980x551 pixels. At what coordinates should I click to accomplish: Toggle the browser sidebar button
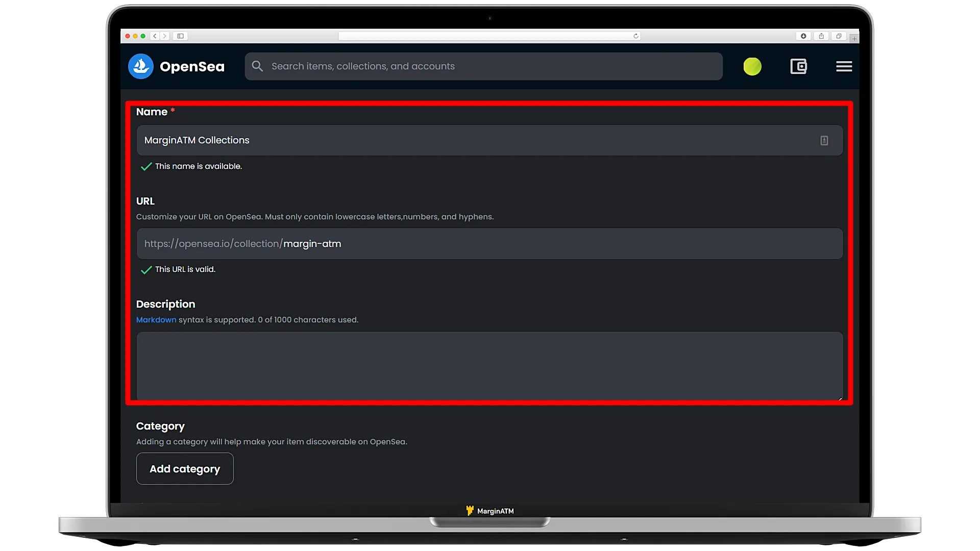tap(180, 36)
